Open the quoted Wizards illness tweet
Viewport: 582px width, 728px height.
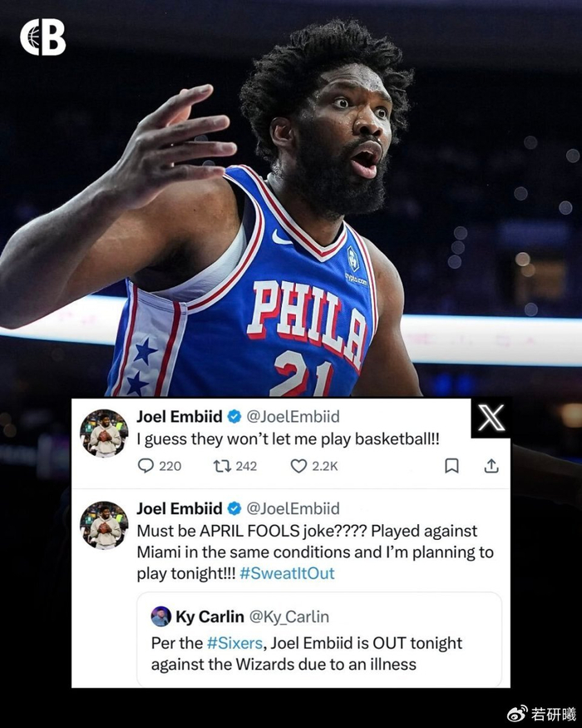pyautogui.click(x=318, y=639)
